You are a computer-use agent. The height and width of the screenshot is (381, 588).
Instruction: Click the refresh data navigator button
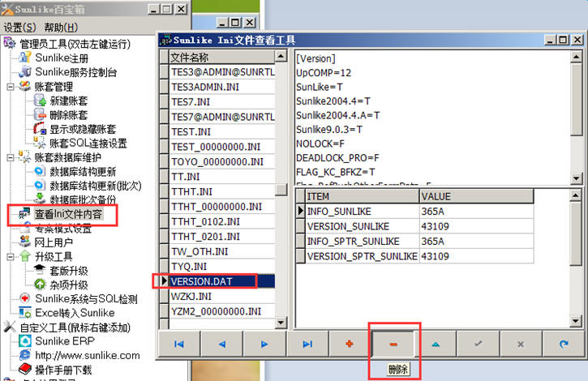[x=564, y=344]
